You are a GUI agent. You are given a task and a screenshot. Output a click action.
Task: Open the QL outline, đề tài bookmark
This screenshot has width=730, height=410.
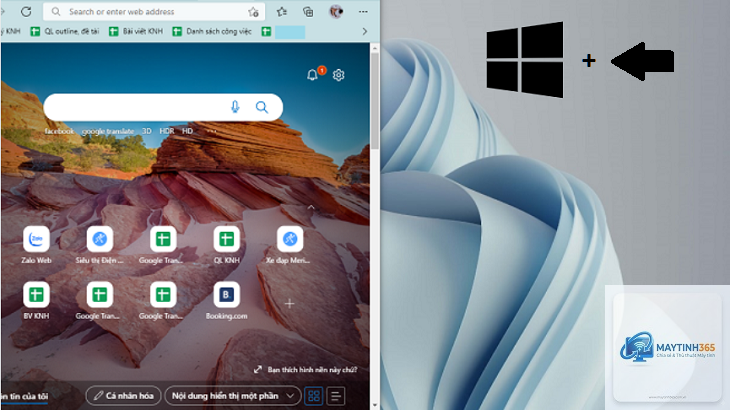pos(65,31)
